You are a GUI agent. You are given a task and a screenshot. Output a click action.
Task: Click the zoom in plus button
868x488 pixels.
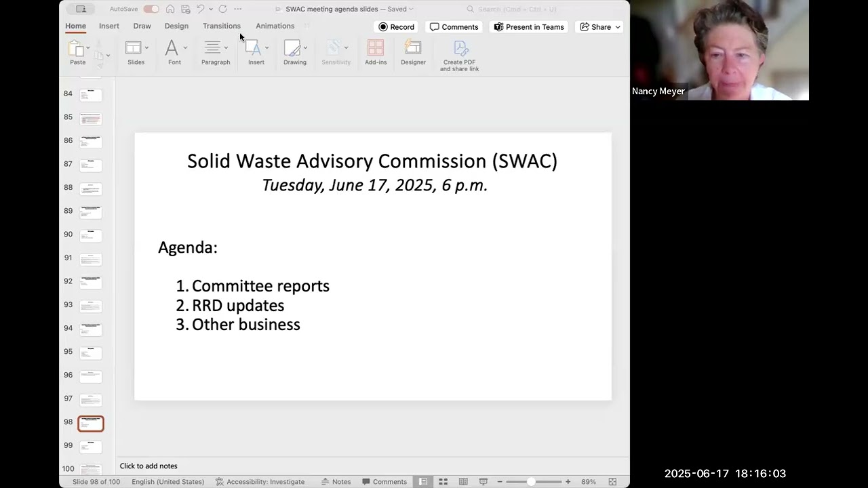pyautogui.click(x=568, y=482)
